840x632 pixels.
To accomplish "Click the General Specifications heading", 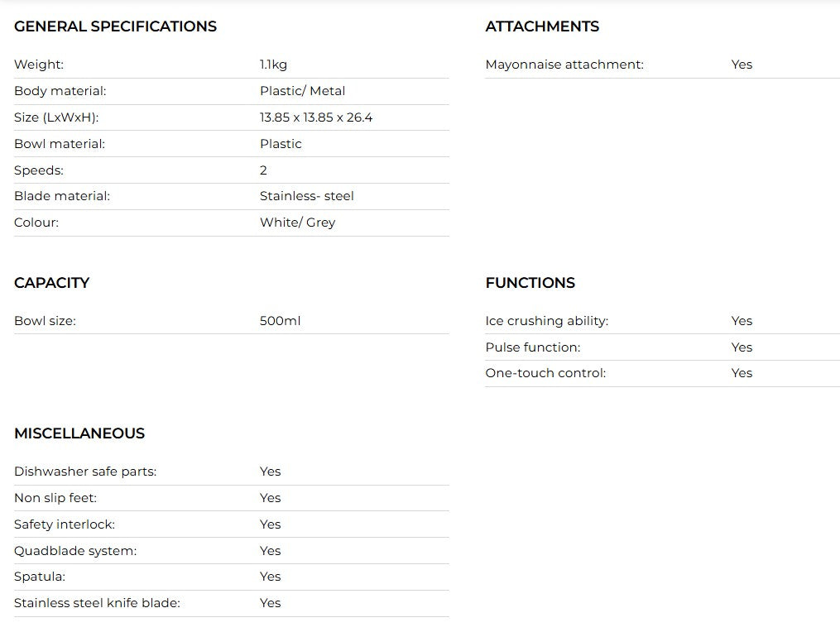I will 115,26.
